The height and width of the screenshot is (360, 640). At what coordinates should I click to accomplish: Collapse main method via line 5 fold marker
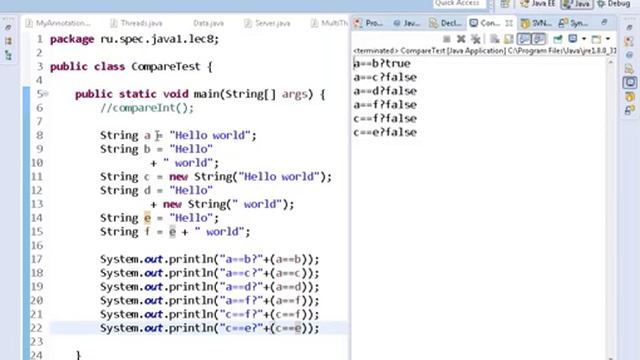click(x=46, y=94)
